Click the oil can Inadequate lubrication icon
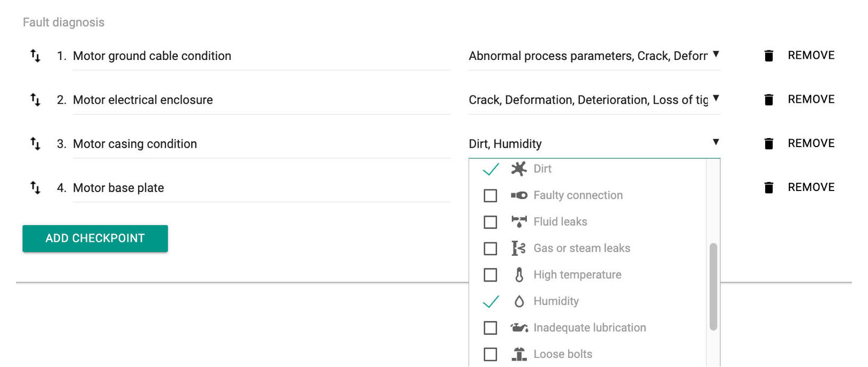Image resolution: width=868 pixels, height=367 pixels. (519, 327)
